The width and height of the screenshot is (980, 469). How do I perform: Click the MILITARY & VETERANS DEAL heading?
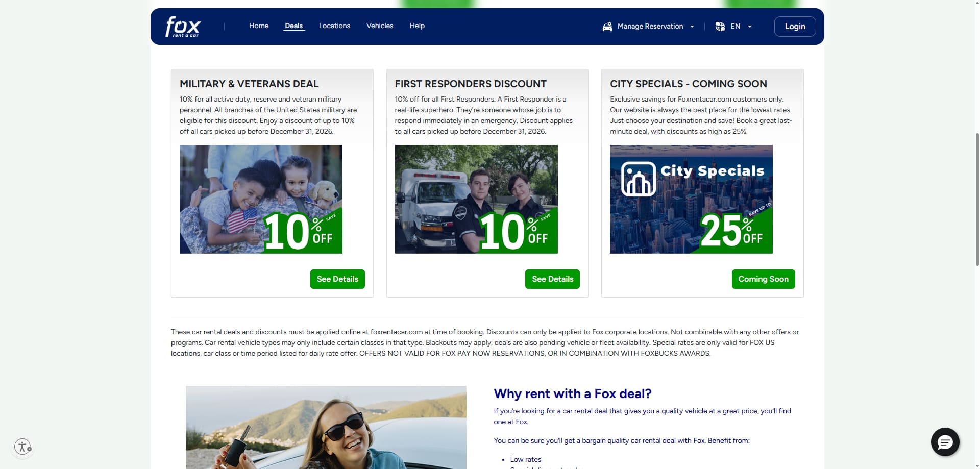tap(249, 84)
